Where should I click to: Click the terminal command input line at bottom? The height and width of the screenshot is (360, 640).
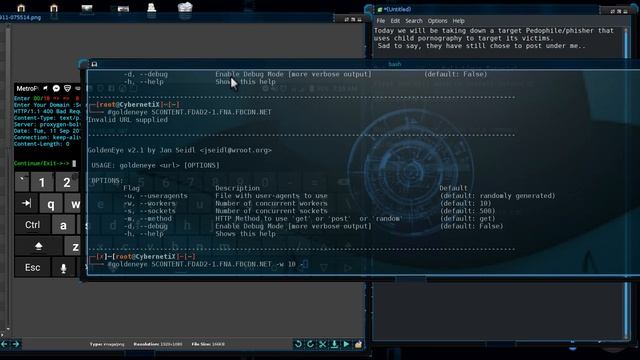(208, 264)
